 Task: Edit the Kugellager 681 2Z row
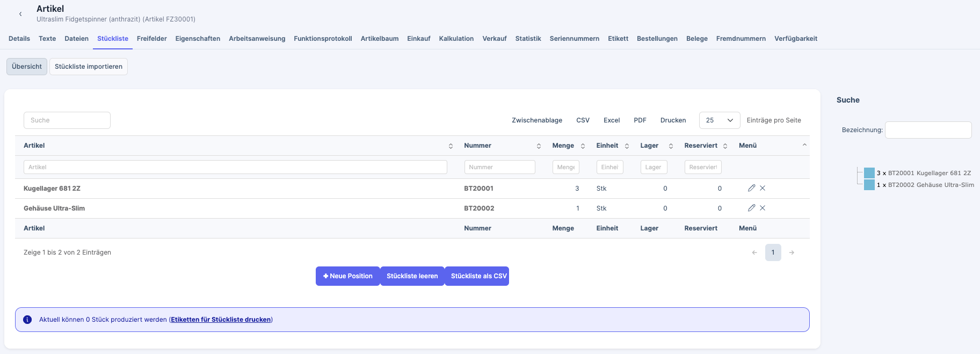751,188
